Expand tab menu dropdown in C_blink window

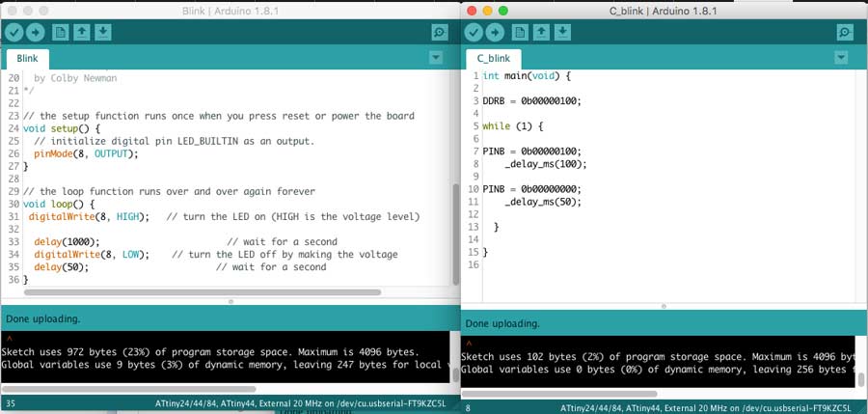(x=841, y=58)
